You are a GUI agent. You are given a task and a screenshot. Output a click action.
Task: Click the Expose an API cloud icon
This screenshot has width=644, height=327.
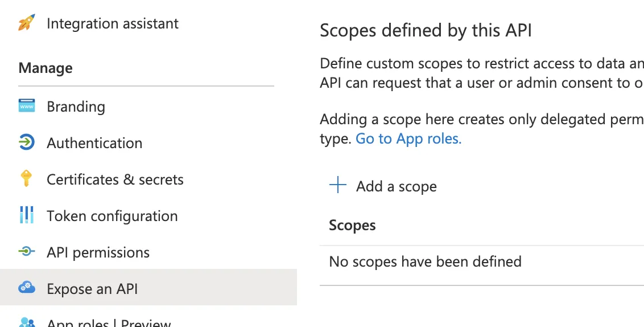(27, 288)
